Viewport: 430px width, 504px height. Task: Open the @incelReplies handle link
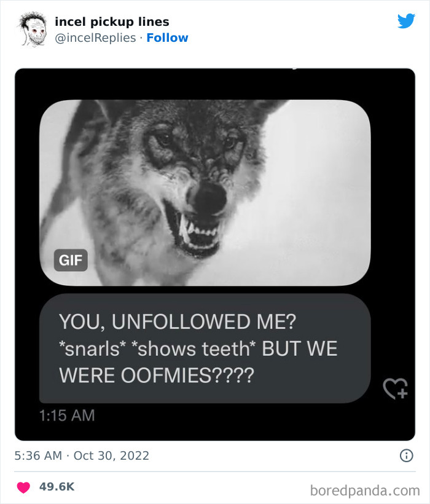coord(96,37)
